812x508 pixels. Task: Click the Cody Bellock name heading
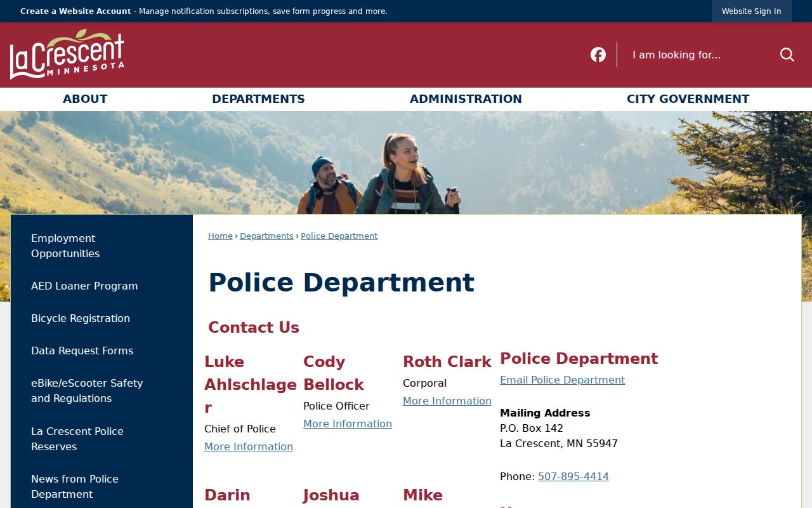tap(334, 373)
